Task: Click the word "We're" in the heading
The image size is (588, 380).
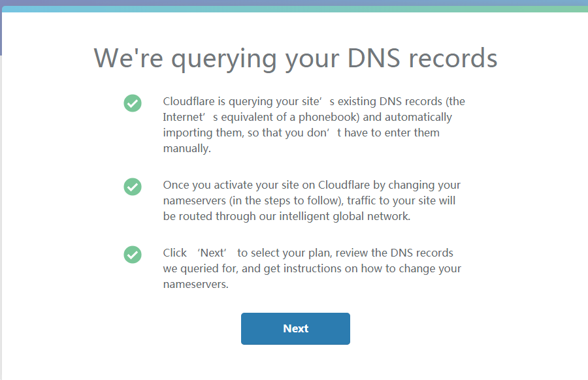Action: [129, 58]
